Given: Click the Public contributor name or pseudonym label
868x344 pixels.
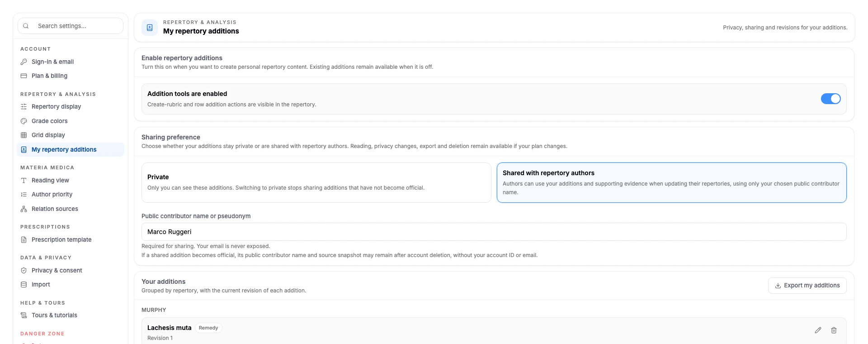Looking at the screenshot, I should point(196,216).
